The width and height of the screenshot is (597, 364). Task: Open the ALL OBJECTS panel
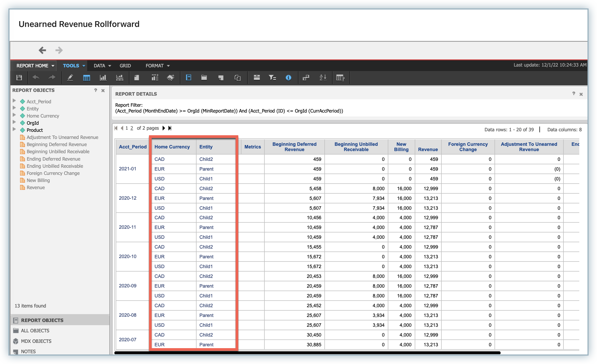tap(35, 331)
